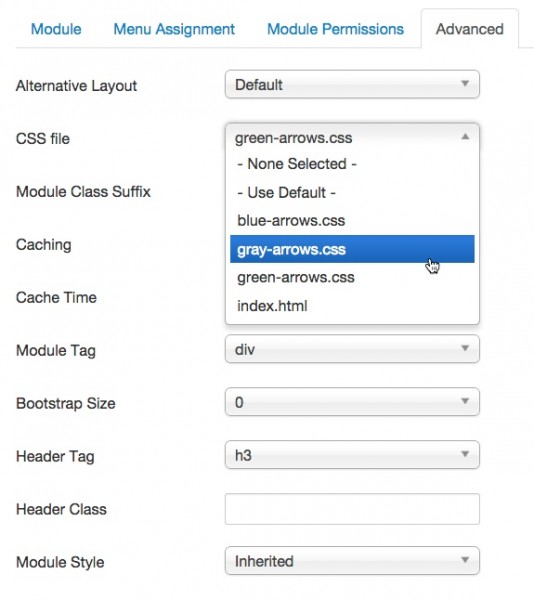Select the Advanced tab
This screenshot has height=600, width=534.
(470, 29)
